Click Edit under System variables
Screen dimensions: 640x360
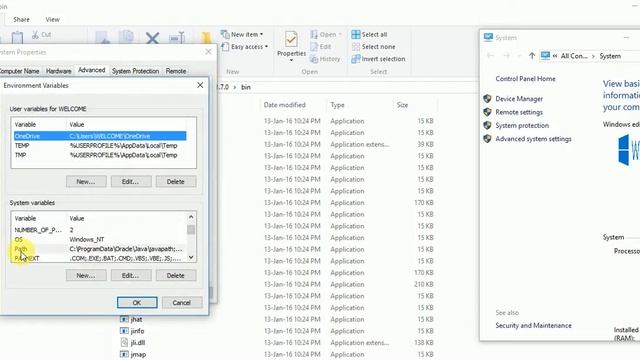point(131,276)
